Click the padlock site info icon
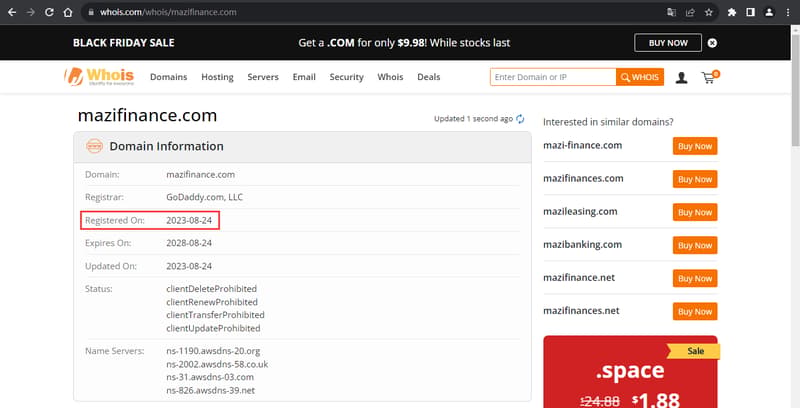The width and height of the screenshot is (800, 408). click(x=91, y=12)
